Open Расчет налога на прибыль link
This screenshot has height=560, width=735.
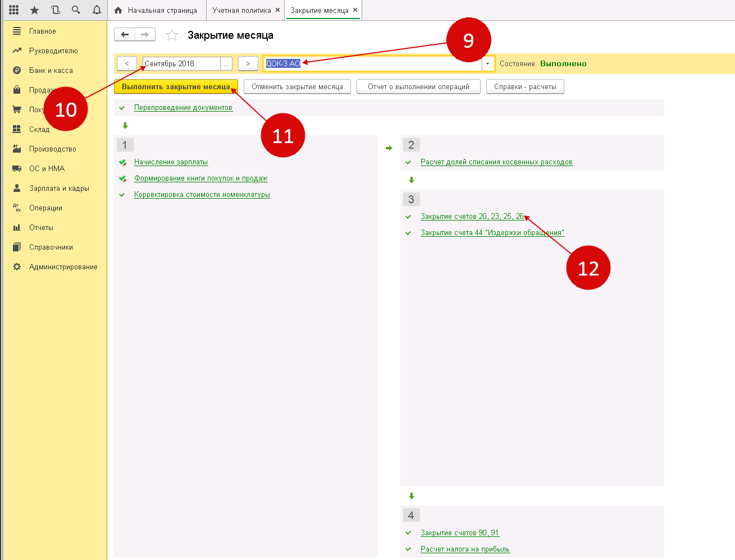click(x=465, y=549)
